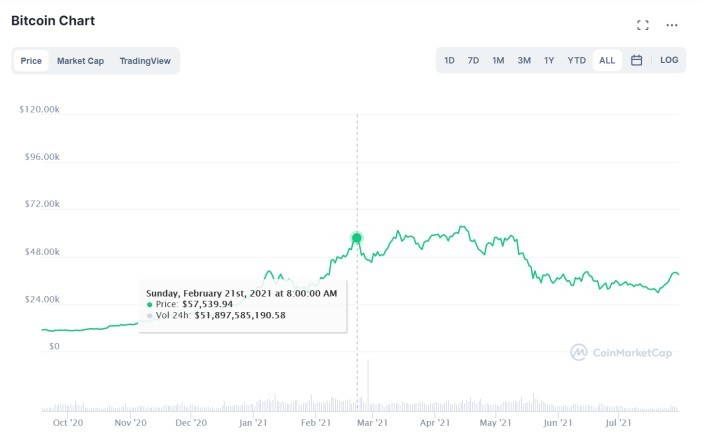Screen dimensions: 702x437
Task: Open the calendar date range picker
Action: (x=637, y=60)
